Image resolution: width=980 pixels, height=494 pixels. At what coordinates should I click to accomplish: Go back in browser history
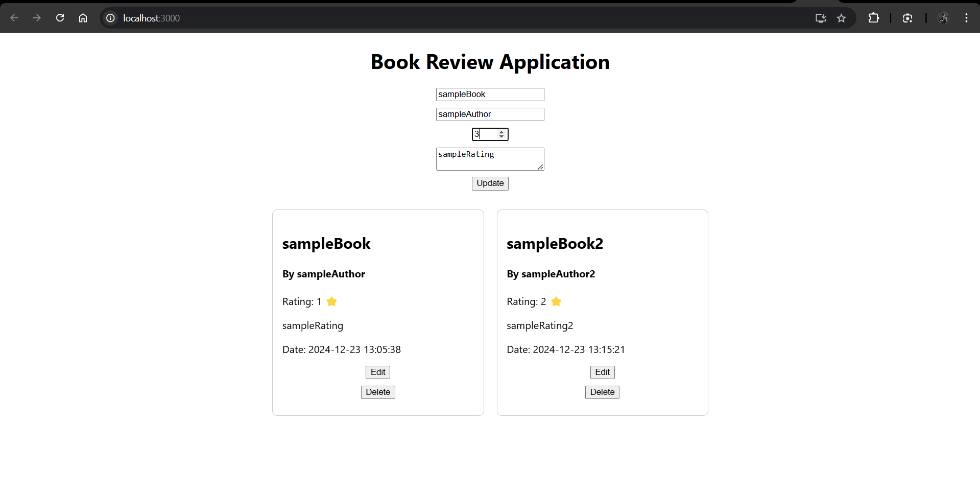[x=14, y=18]
